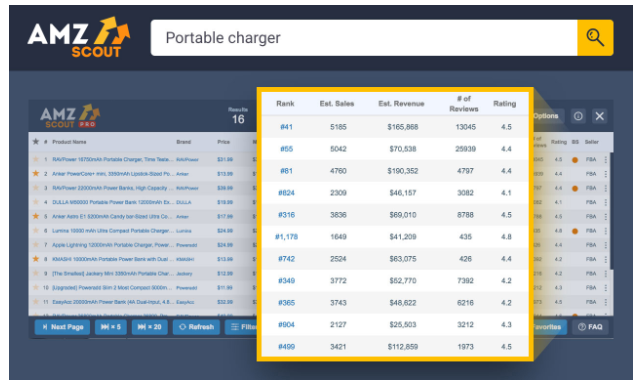
Task: Toggle favorite star for KMASHI 10000mAh row
Action: coord(36,259)
